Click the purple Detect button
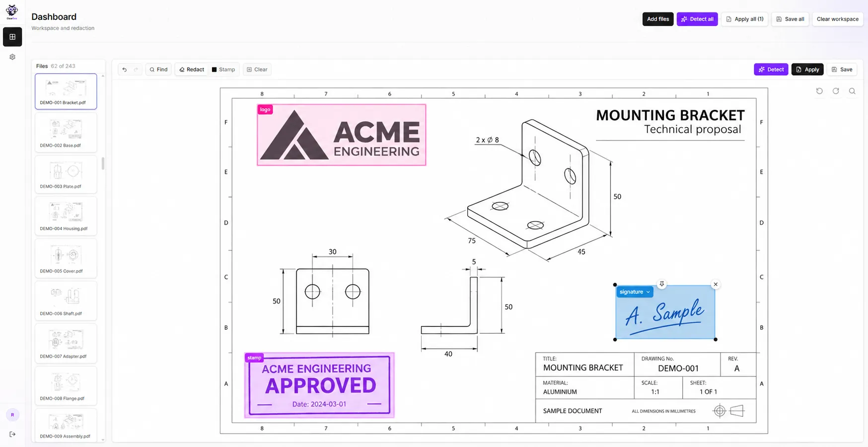This screenshot has width=868, height=447. [x=771, y=70]
